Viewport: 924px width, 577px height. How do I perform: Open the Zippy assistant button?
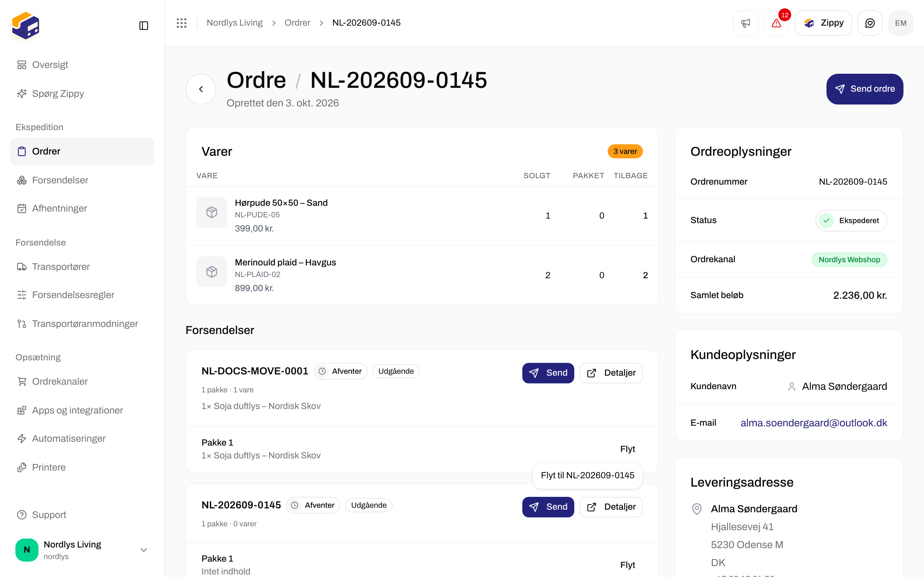pyautogui.click(x=823, y=23)
